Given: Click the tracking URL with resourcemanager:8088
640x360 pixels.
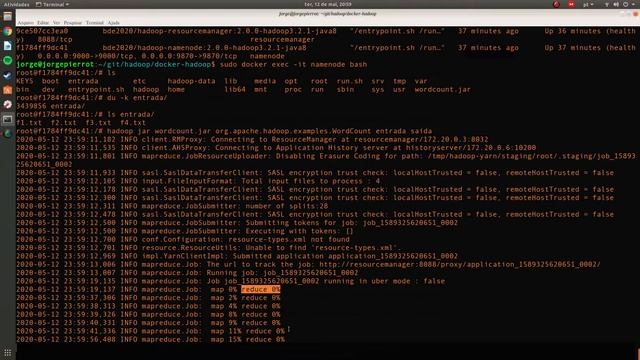Looking at the screenshot, I should [460, 264].
